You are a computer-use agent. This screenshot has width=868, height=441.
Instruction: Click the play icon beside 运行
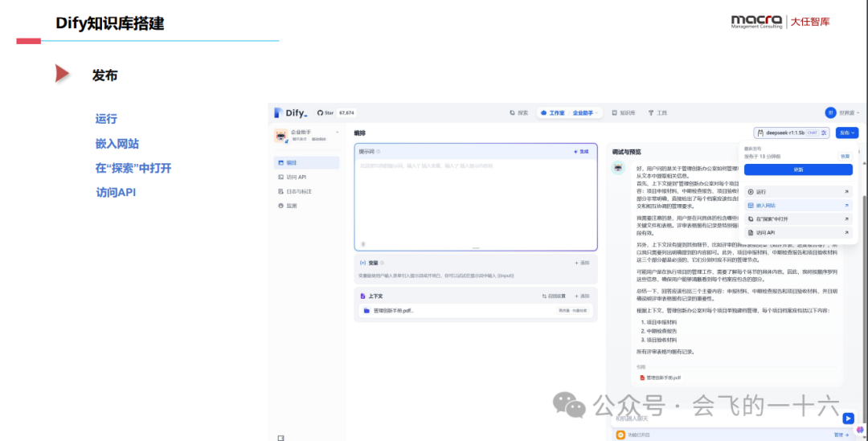751,191
